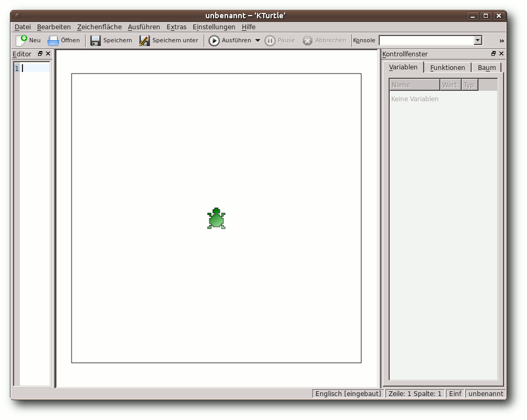Open the Einstellungen menu
527x420 pixels.
(x=214, y=27)
